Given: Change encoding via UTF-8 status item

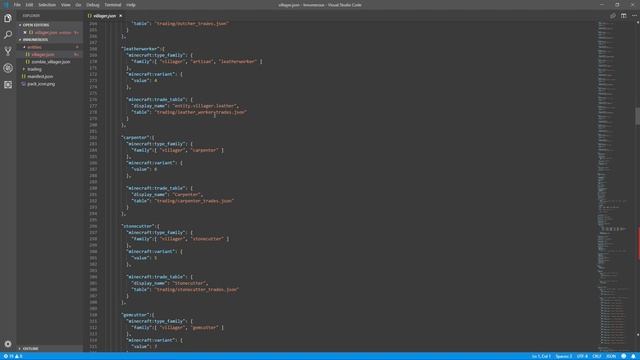Looking at the screenshot, I should point(582,356).
